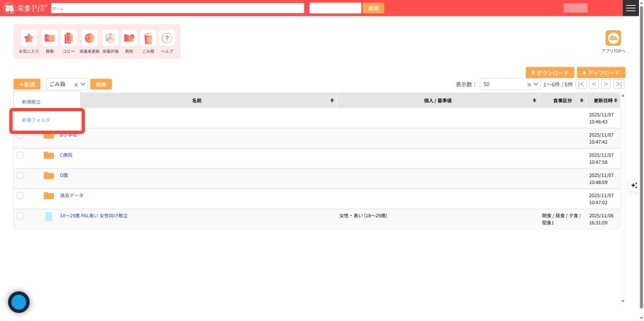This screenshot has width=644, height=321.
Task: Click the ホーム search input field
Action: (177, 8)
